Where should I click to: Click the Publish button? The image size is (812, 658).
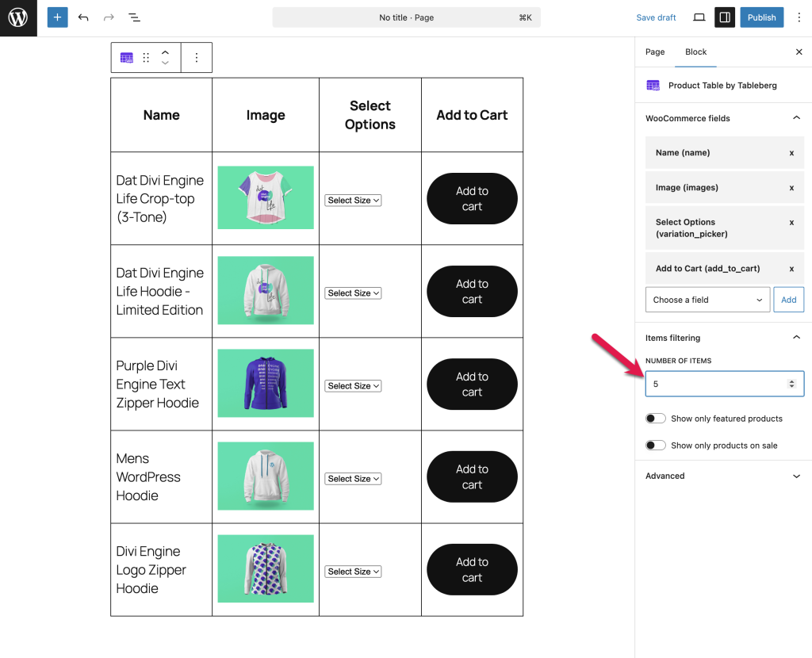click(x=761, y=17)
